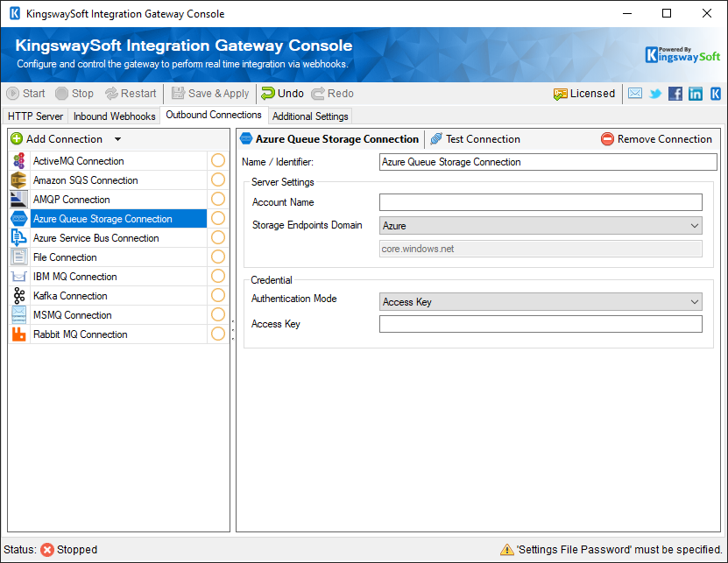Image resolution: width=728 pixels, height=563 pixels.
Task: Select Amazon SQS Connection in the list
Action: tap(118, 180)
